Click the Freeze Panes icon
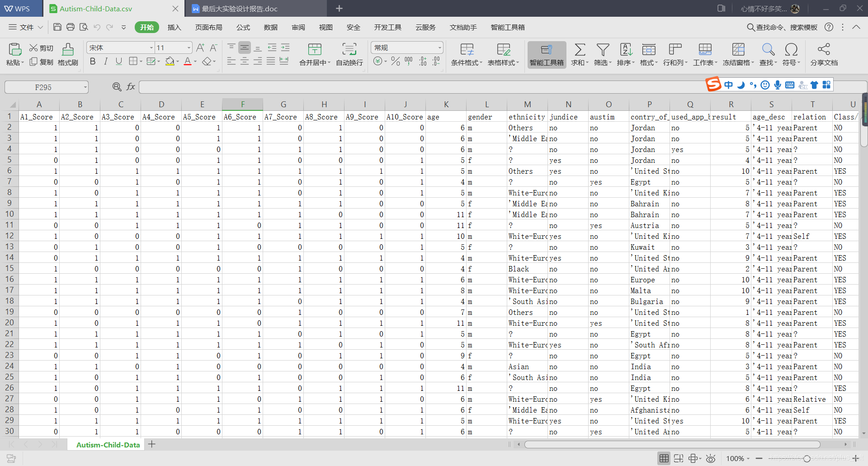The height and width of the screenshot is (466, 868). [738, 49]
